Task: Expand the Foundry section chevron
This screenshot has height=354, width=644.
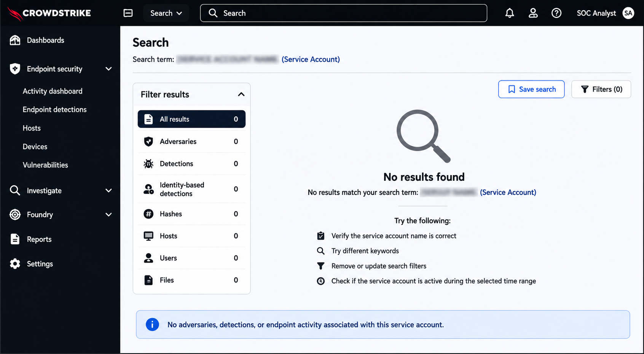Action: click(x=108, y=215)
